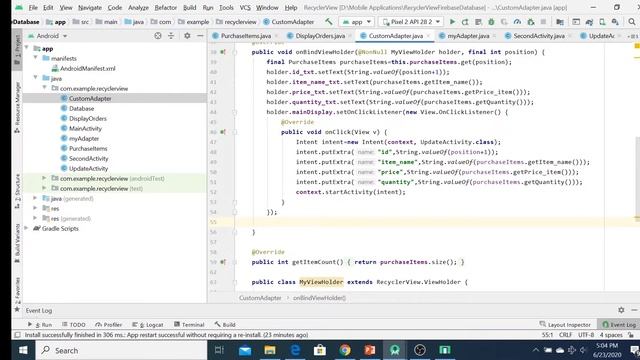Click the Stop square icon in toolbar

[543, 22]
